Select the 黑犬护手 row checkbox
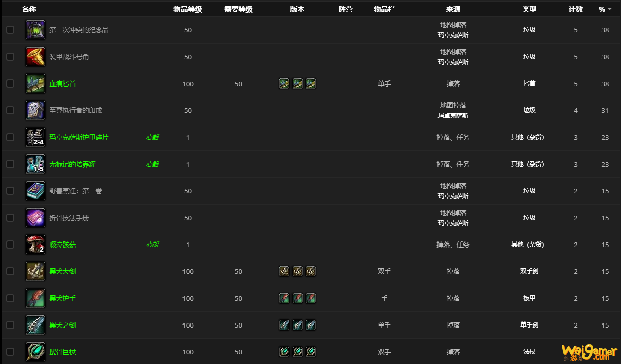The width and height of the screenshot is (621, 364). tap(10, 298)
